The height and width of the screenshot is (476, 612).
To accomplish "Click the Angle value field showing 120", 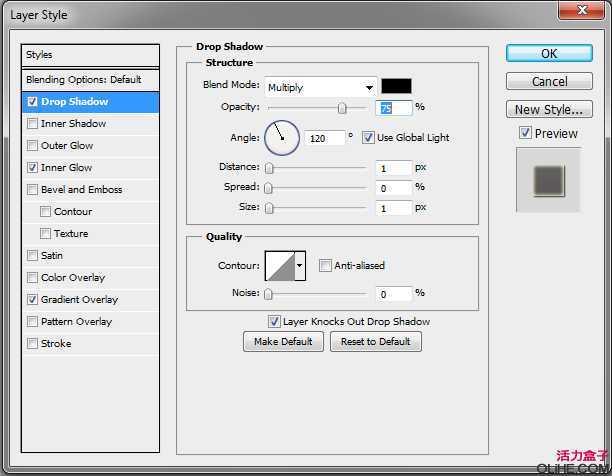I will pos(325,138).
